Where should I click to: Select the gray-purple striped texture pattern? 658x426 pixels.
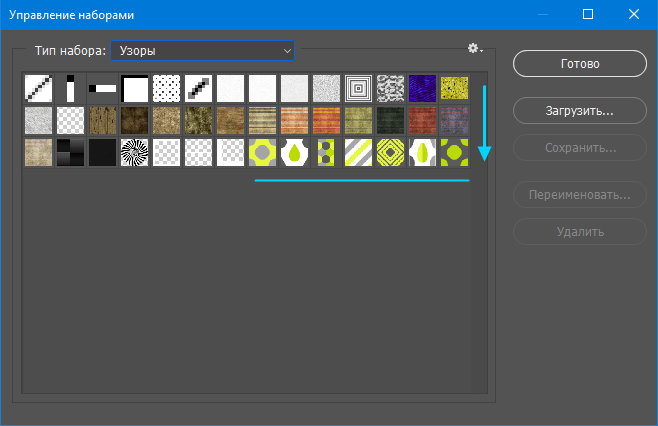[454, 120]
